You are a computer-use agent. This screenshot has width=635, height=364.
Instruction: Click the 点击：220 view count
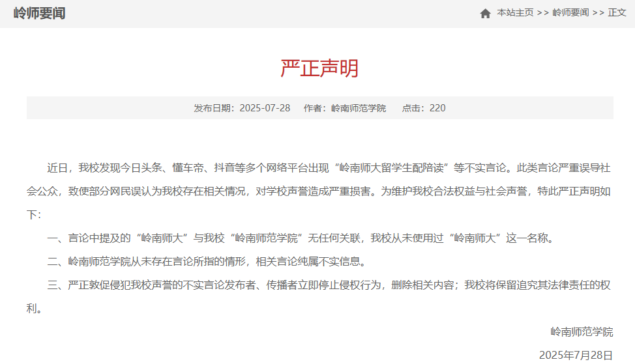click(424, 108)
